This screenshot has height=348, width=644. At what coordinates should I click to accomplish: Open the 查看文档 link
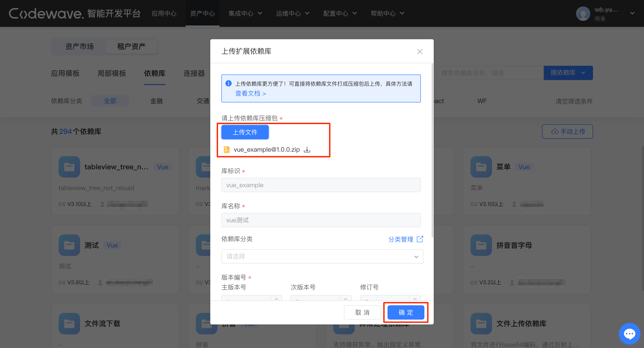click(x=250, y=93)
